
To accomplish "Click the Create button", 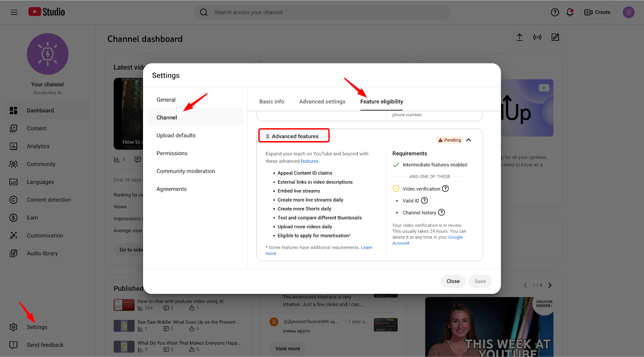I will tap(597, 12).
